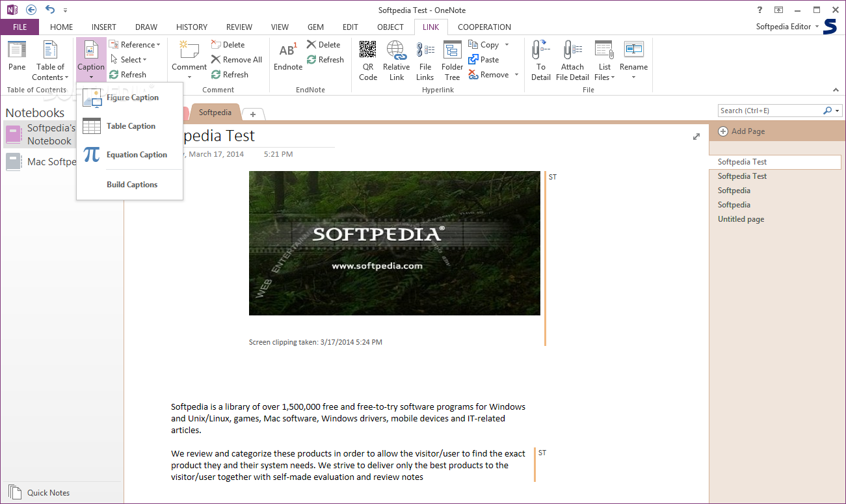The image size is (846, 504).
Task: Expand page to full view arrow
Action: click(696, 137)
